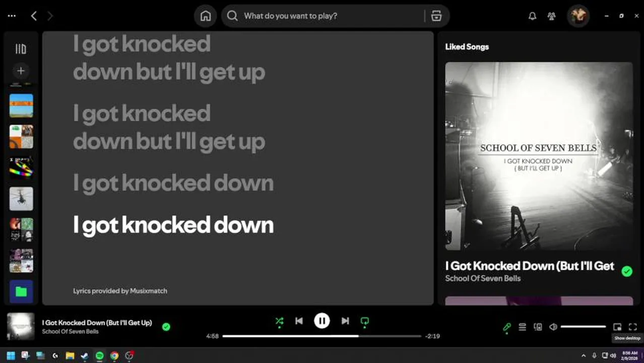Toggle repeat mode
This screenshot has height=363, width=644.
point(365,321)
